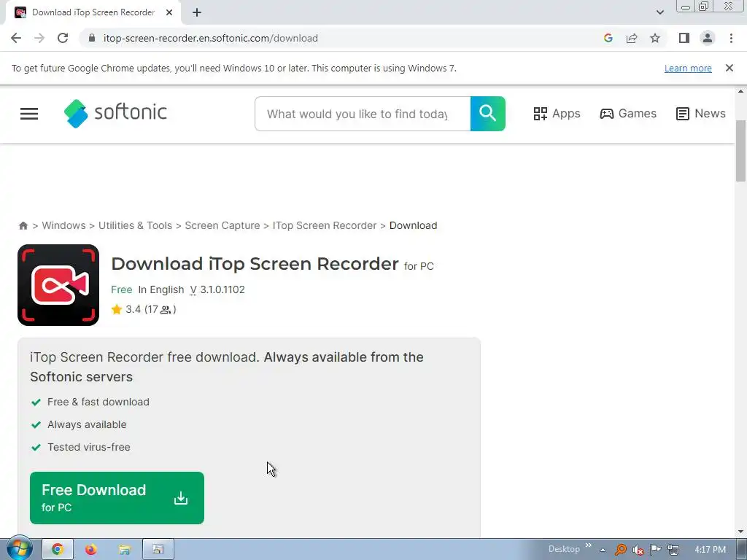747x560 pixels.
Task: Open the Windows Start button
Action: [19, 549]
